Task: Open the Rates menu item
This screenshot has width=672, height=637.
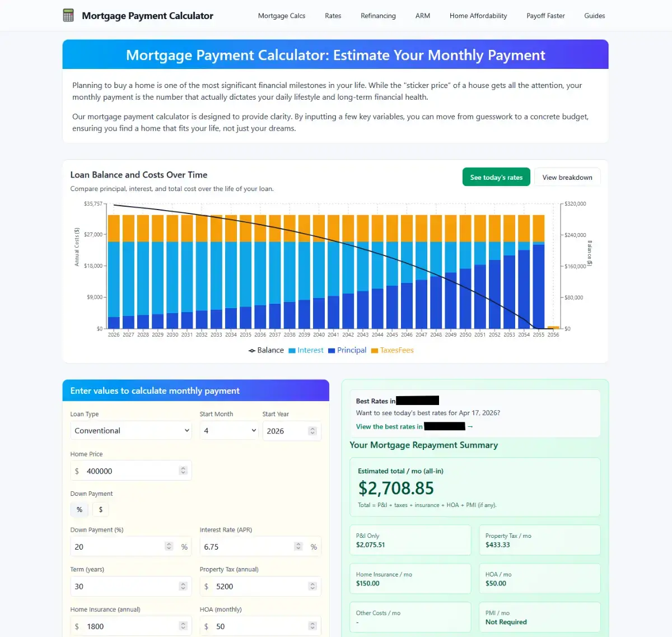Action: click(333, 16)
